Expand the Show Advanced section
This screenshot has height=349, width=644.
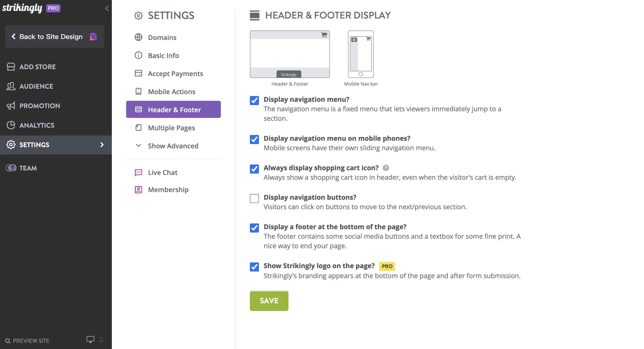[x=173, y=146]
